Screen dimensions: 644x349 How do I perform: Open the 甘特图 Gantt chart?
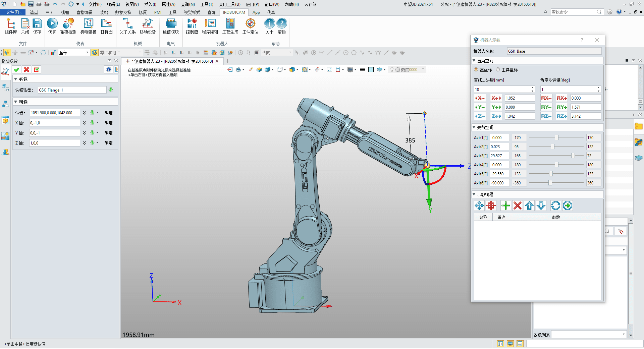106,26
